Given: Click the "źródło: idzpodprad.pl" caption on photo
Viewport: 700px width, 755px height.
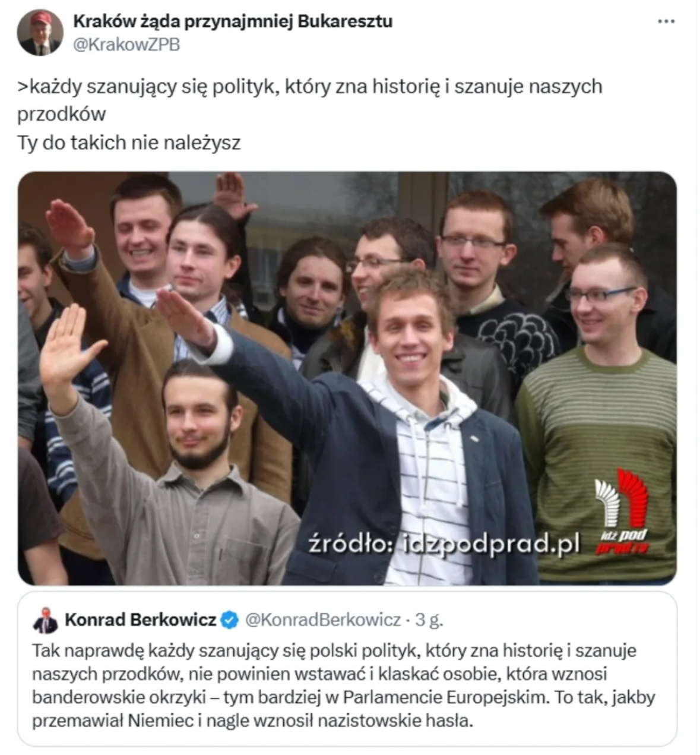Looking at the screenshot, I should pyautogui.click(x=444, y=544).
